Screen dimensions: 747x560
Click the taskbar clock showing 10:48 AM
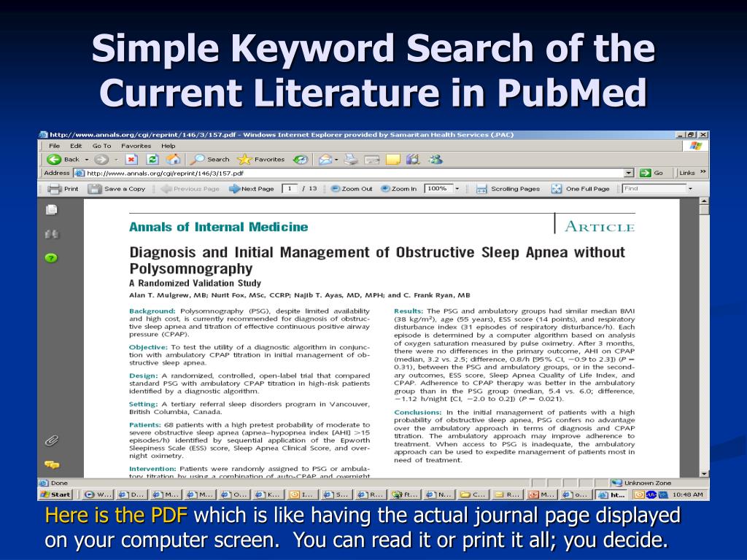pos(687,495)
